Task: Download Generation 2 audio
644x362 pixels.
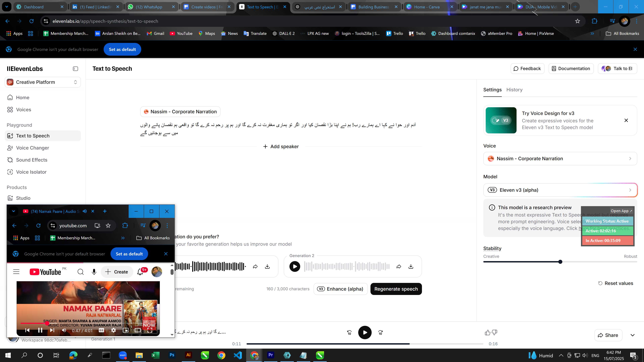Action: click(411, 267)
